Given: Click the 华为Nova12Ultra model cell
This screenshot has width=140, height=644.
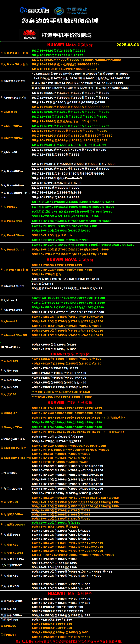Looking at the screenshot, I should coord(16,286).
